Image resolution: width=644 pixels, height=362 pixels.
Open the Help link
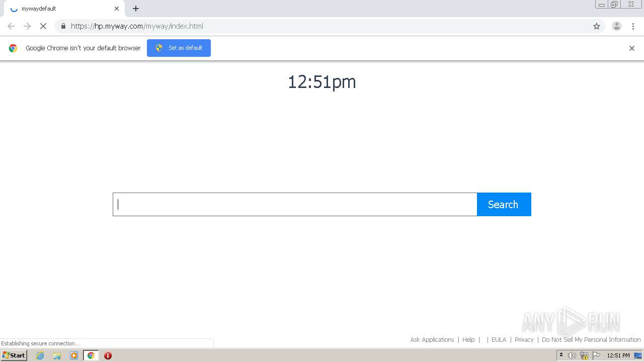click(x=468, y=340)
